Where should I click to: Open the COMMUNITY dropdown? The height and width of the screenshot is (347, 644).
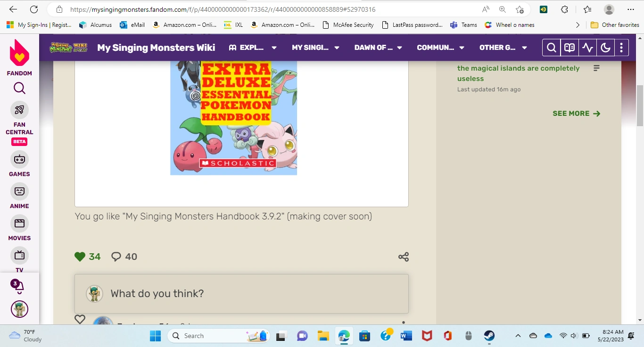point(440,47)
